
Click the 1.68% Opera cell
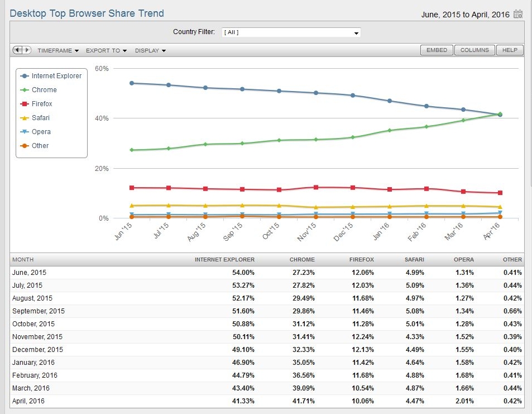464,375
